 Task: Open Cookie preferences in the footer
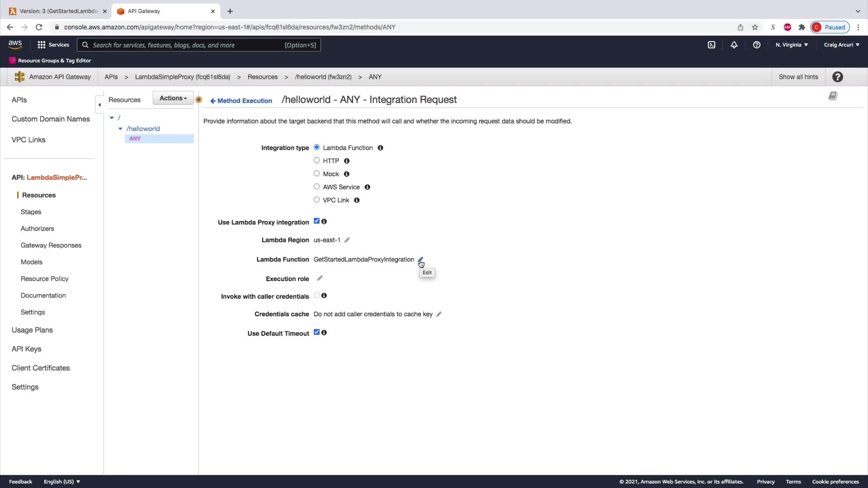click(835, 481)
